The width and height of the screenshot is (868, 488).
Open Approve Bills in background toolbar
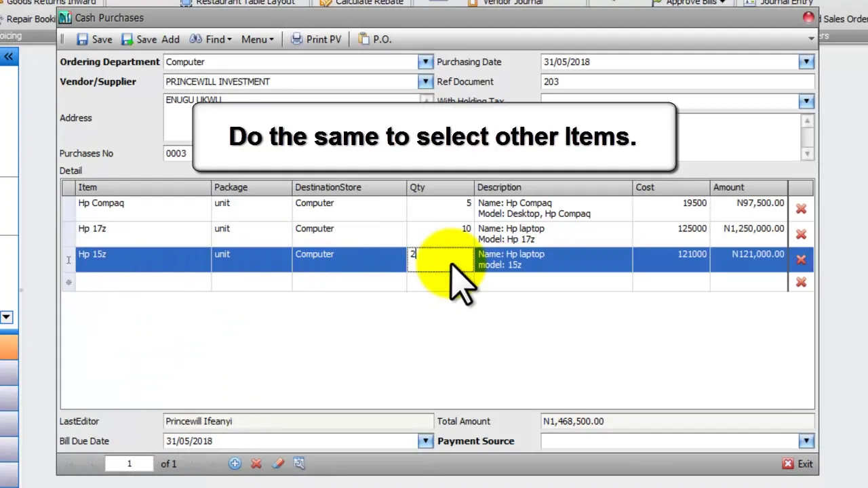pyautogui.click(x=688, y=3)
